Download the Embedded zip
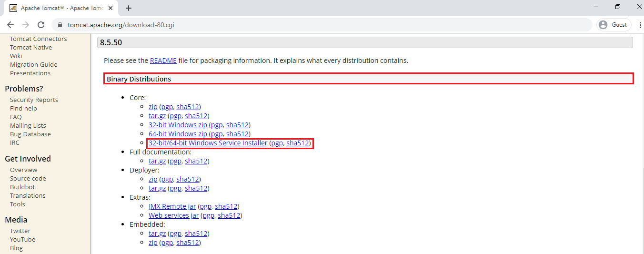Image resolution: width=644 pixels, height=254 pixels. click(x=153, y=243)
